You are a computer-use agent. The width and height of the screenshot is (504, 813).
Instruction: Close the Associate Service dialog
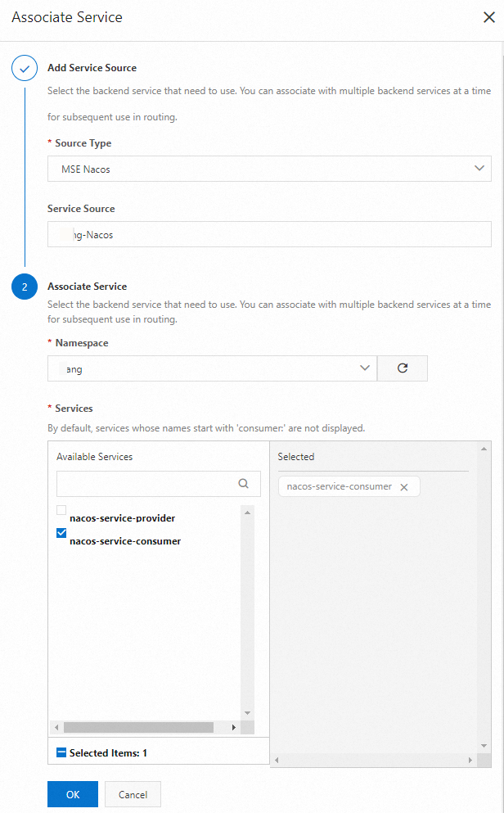(488, 17)
